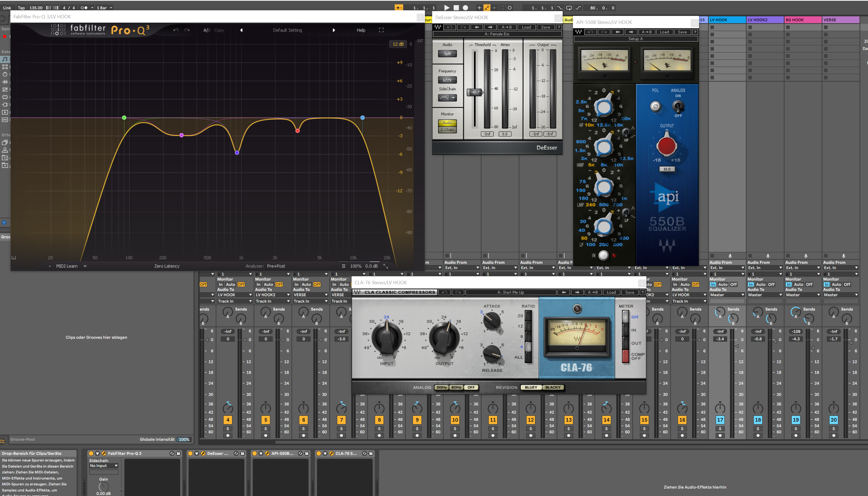The image size is (868, 496).
Task: Toggle API-550B ANALOG on/off switch
Action: click(678, 107)
